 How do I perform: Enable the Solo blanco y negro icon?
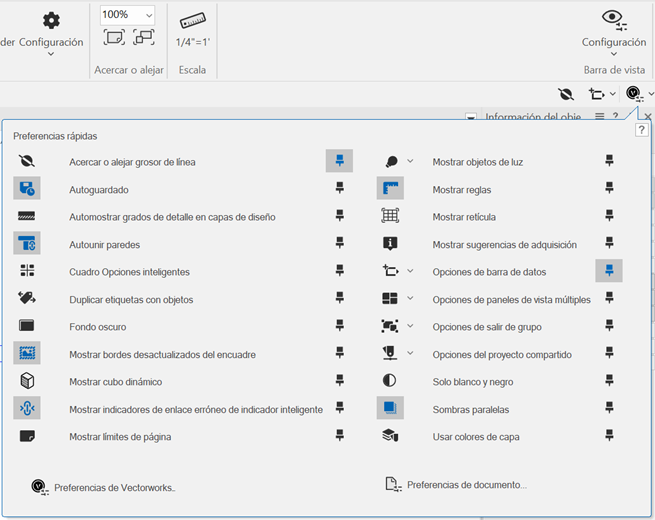point(390,381)
